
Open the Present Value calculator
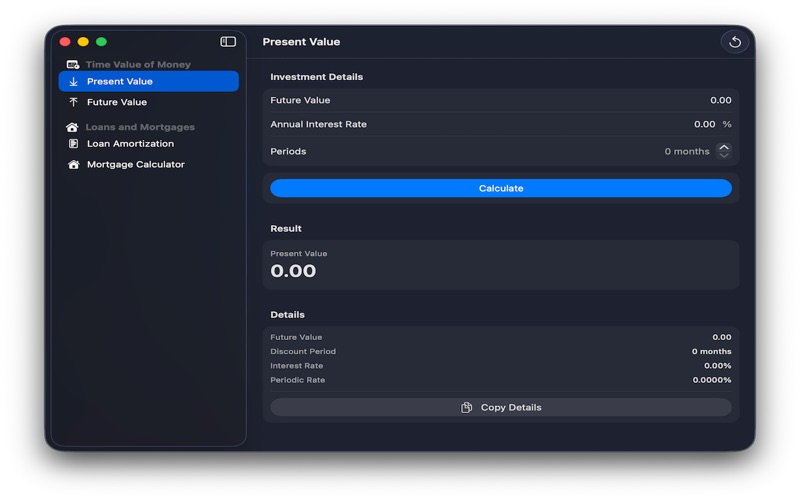pos(148,82)
